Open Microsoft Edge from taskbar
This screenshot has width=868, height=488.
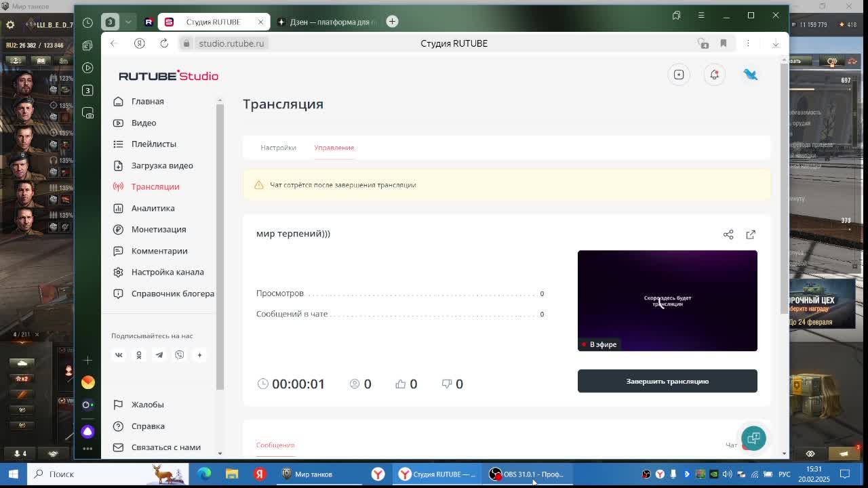tap(205, 474)
